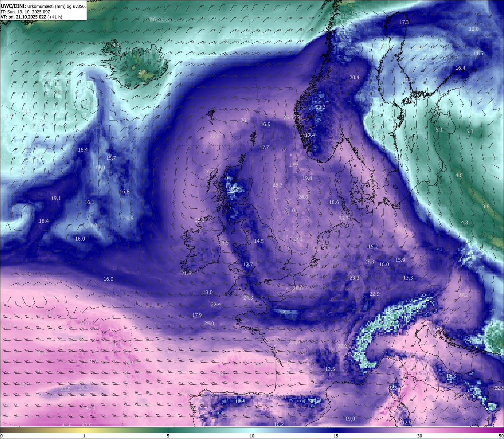Viewport: 504px width, 439px height.
Task: Click the 13.3 value label
Action: point(408,278)
